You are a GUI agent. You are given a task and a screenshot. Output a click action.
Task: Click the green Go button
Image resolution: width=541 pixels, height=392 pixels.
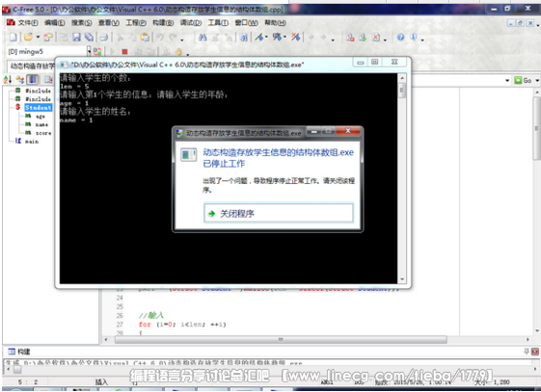pyautogui.click(x=523, y=80)
